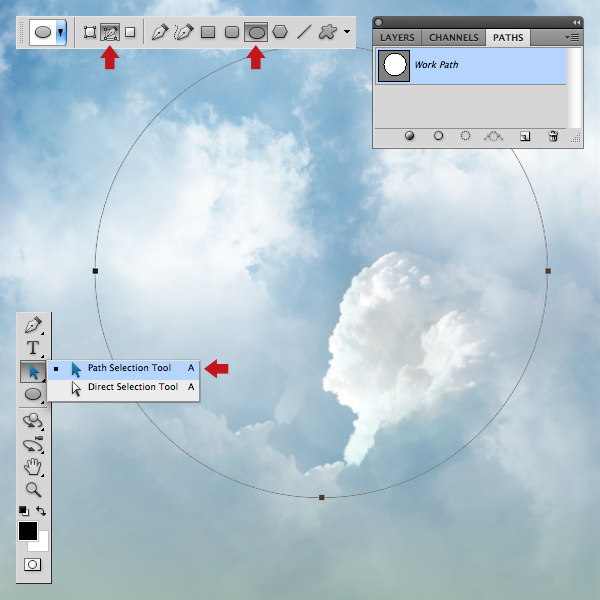Select the Shape Layers mode icon
The image size is (600, 600).
coord(90,32)
